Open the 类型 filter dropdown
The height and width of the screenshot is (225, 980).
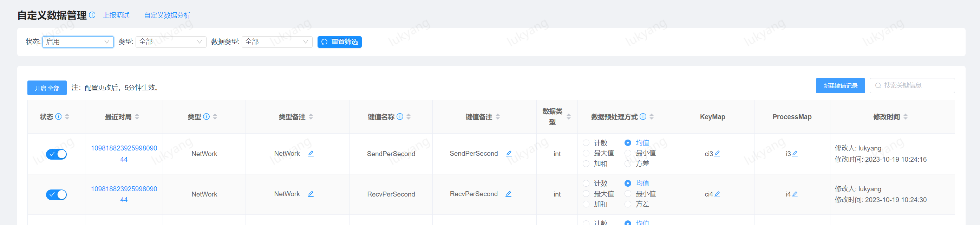pos(170,42)
